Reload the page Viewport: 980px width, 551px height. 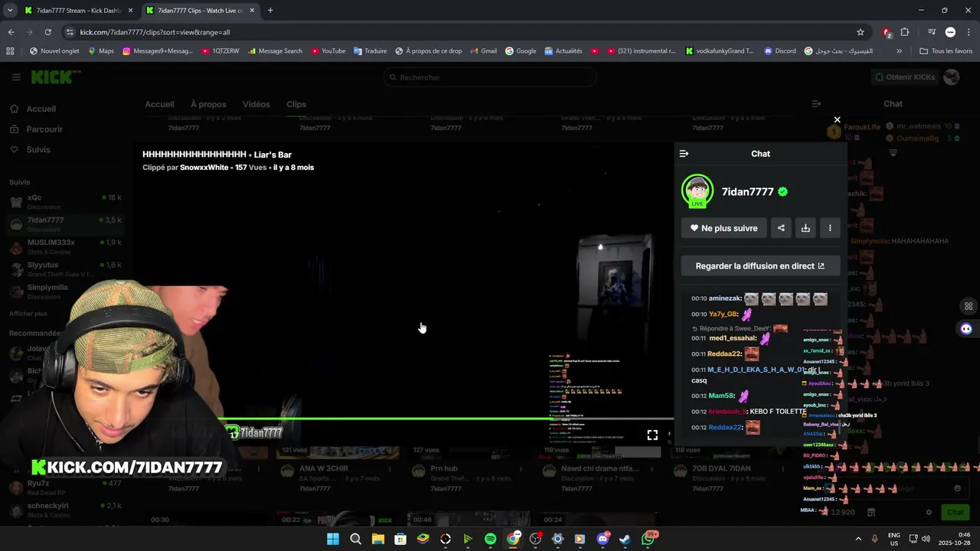47,32
